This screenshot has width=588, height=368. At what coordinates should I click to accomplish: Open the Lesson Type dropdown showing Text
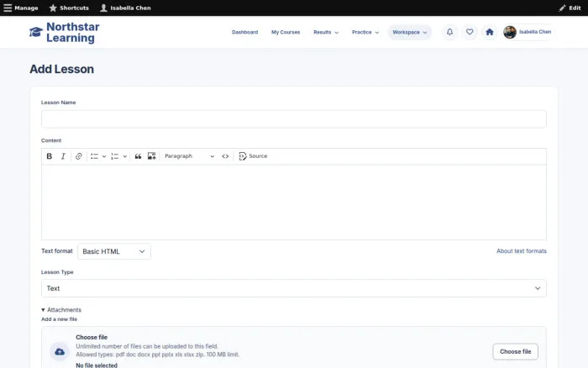[294, 288]
